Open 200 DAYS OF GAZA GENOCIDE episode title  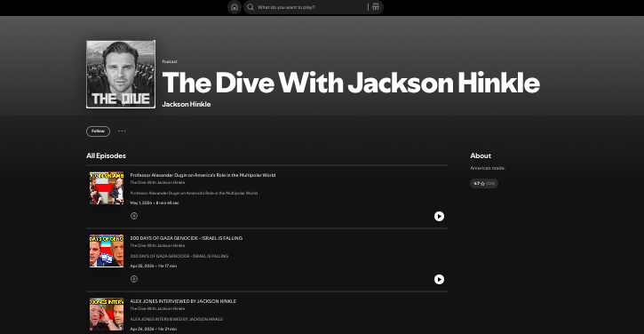pos(186,238)
